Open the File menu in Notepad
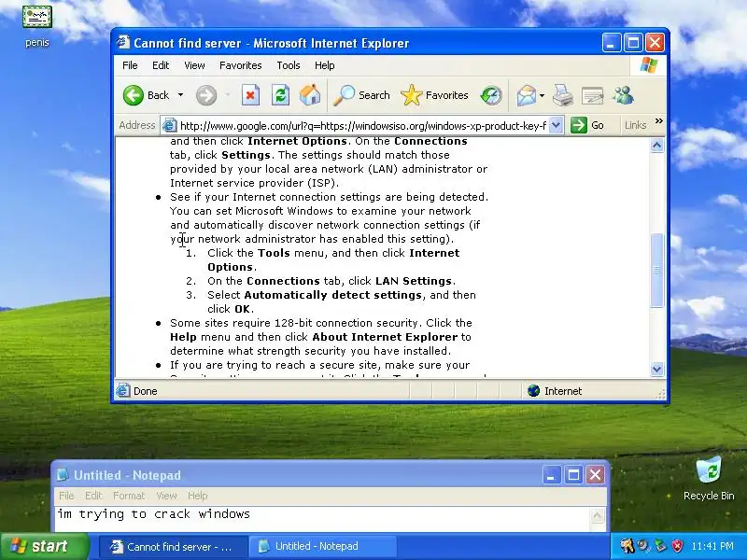Image resolution: width=747 pixels, height=560 pixels. (66, 496)
